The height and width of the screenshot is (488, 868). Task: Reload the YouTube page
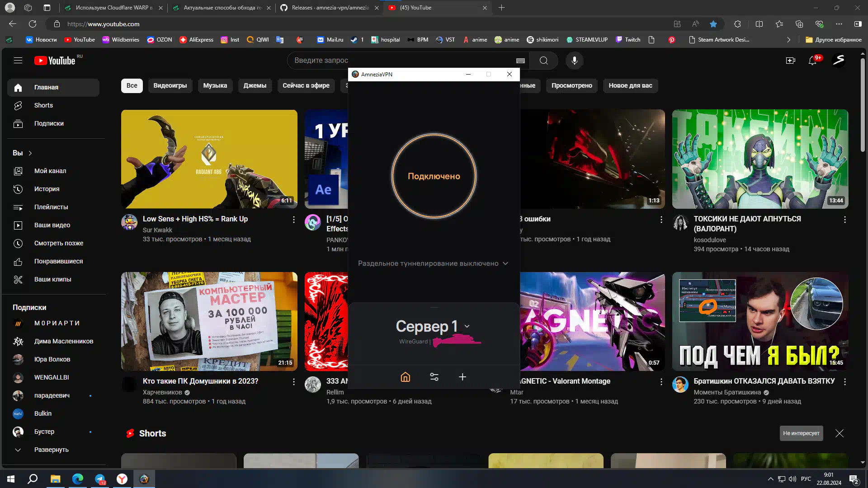click(x=33, y=24)
